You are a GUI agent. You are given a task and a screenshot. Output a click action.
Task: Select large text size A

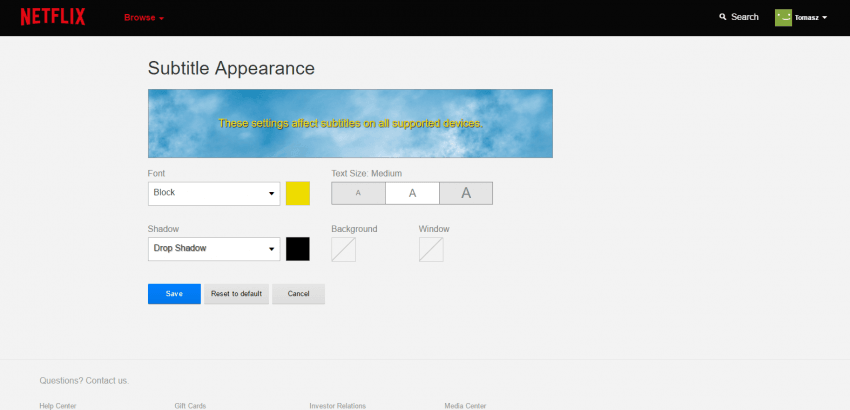tap(466, 193)
